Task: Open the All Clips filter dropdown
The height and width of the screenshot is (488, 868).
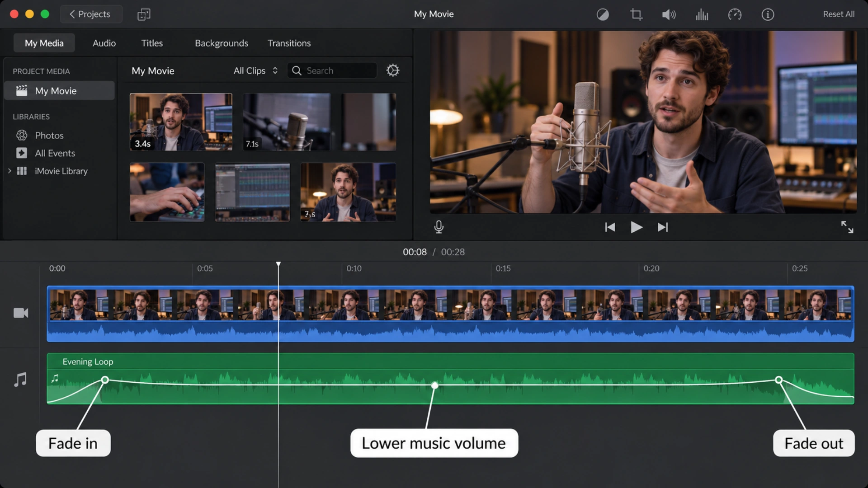Action: [x=255, y=70]
